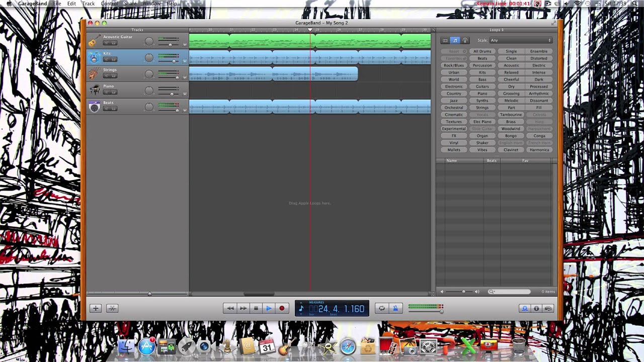Open the Window menu

(x=151, y=4)
